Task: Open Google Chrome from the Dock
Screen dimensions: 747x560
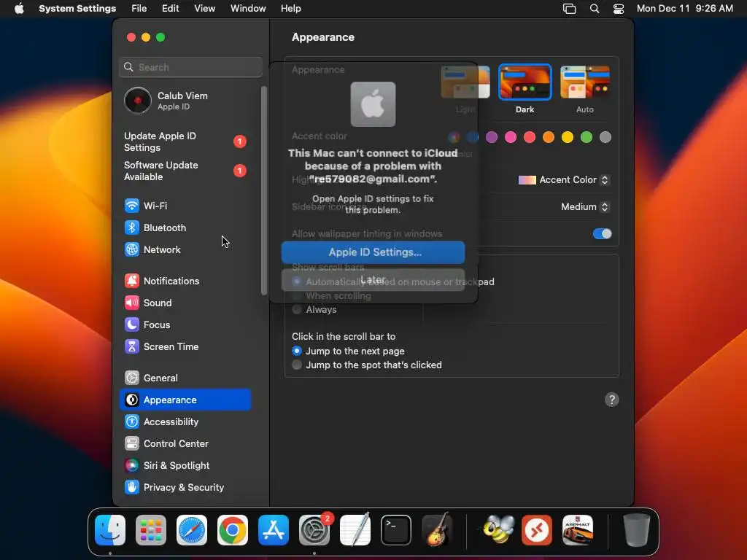Action: 233,530
